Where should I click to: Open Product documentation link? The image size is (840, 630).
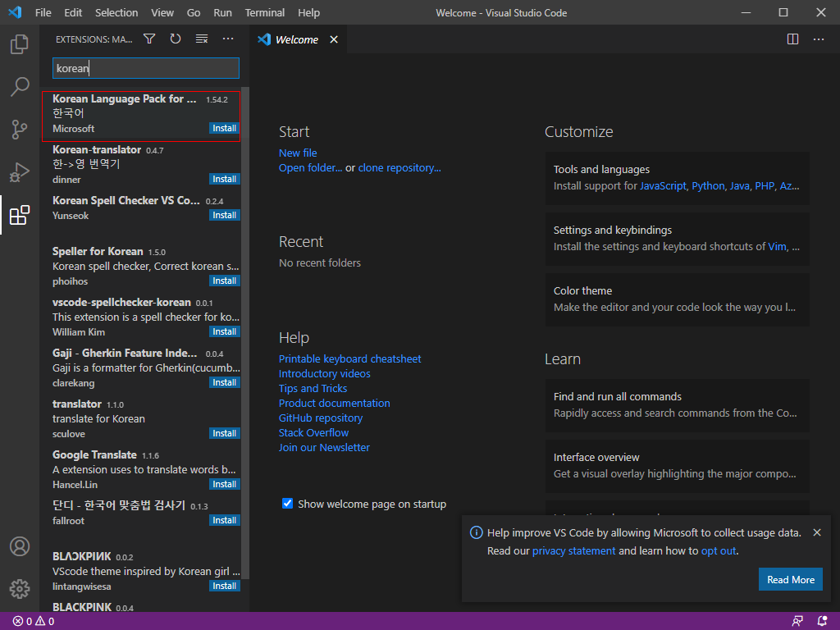(335, 403)
